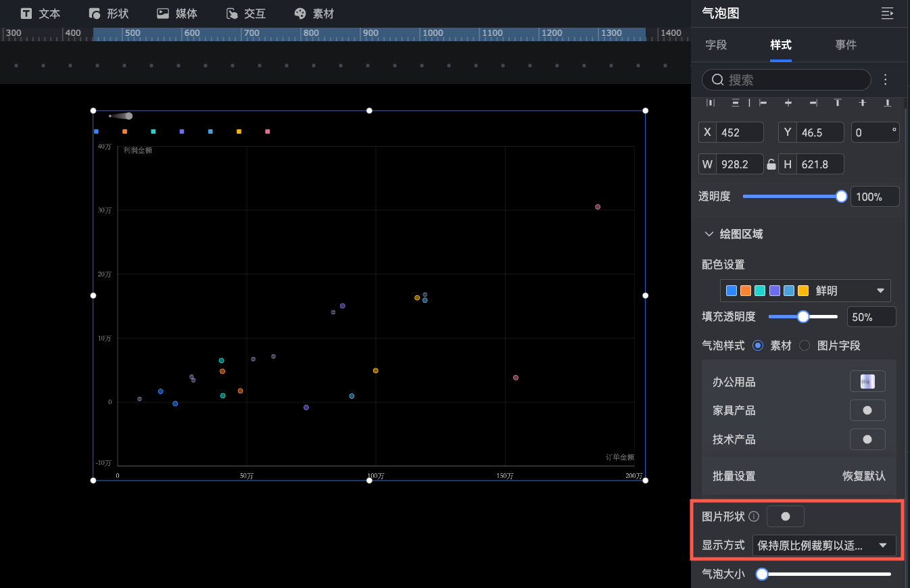Open the 显示方式 display mode dropdown
Viewport: 910px width, 588px height.
(x=824, y=545)
